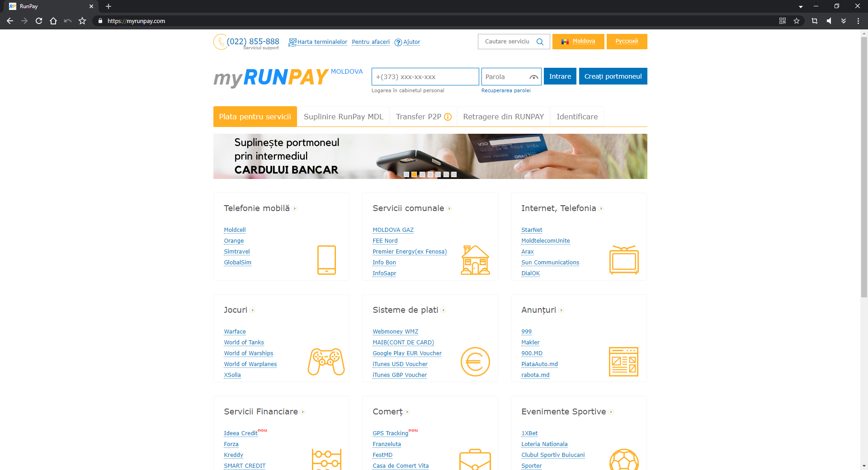The width and height of the screenshot is (868, 470).
Task: Open the MOLDOVA GAZ link
Action: (393, 230)
